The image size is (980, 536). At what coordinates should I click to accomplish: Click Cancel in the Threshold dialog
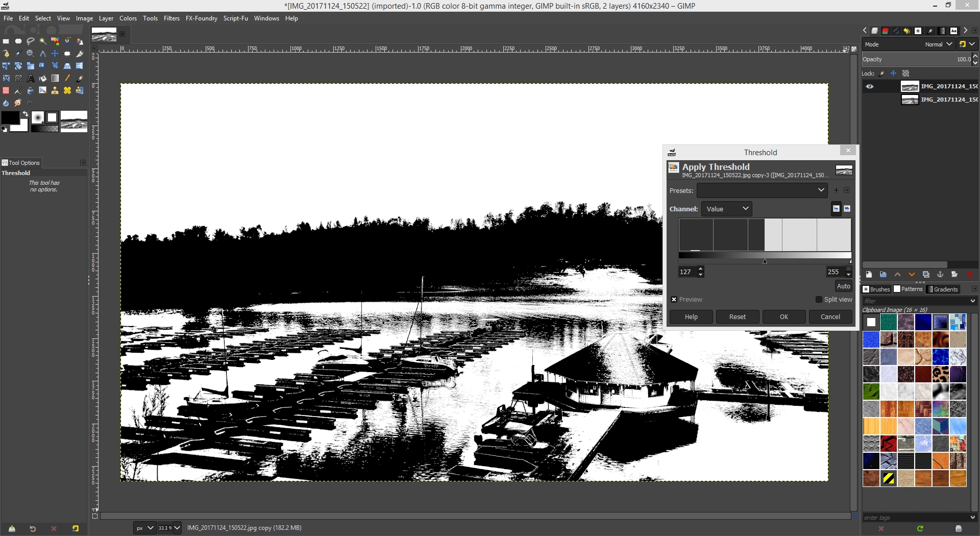[830, 317]
